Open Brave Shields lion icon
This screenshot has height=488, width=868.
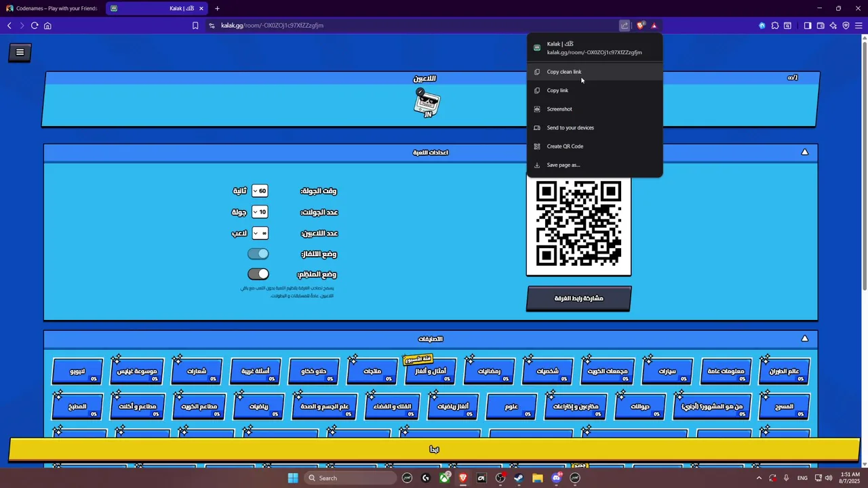coord(640,26)
